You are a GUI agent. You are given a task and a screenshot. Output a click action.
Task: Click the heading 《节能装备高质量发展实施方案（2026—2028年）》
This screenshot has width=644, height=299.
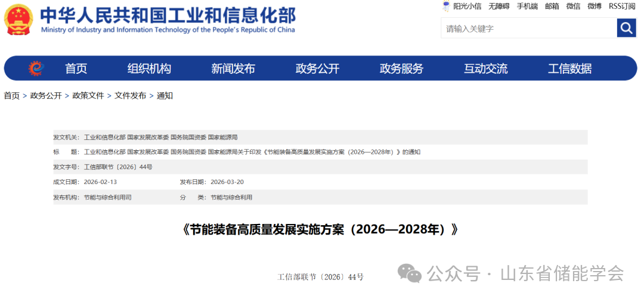click(x=320, y=230)
